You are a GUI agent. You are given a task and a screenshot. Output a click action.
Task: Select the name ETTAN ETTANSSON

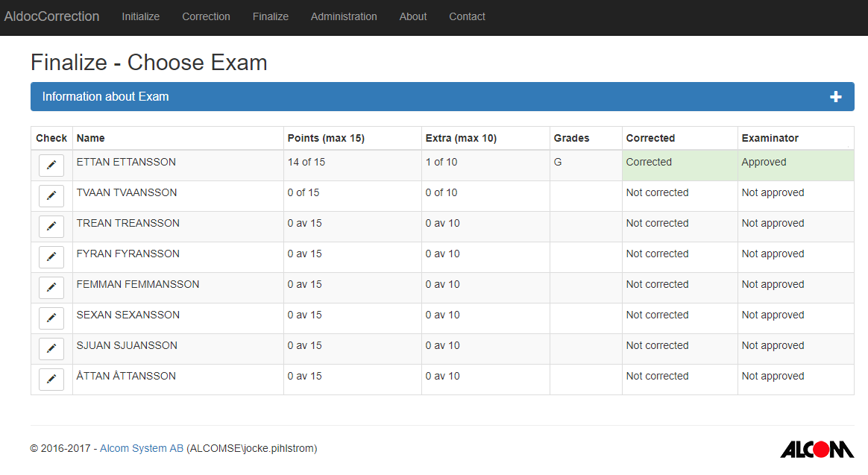coord(126,163)
